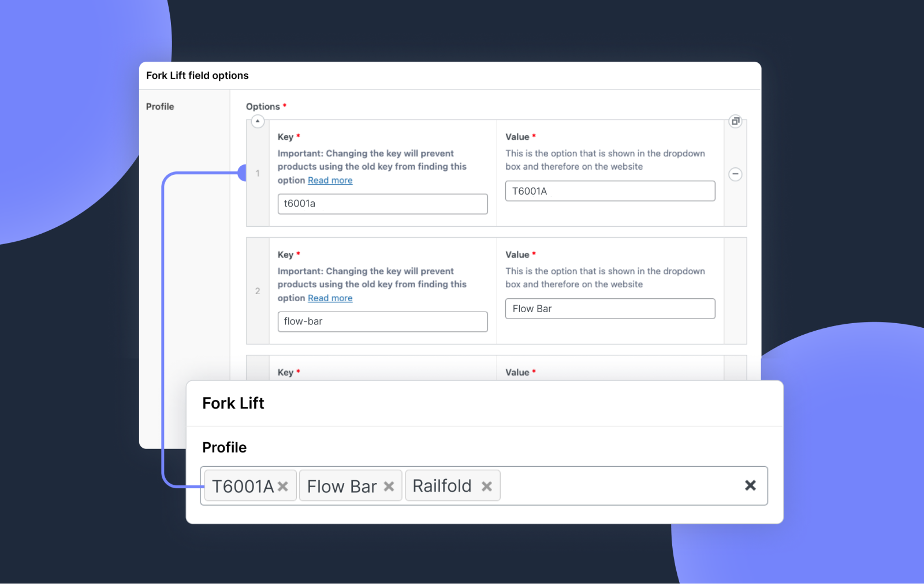Remove the Flow Bar tag with its × icon
Image resolution: width=924 pixels, height=584 pixels.
(x=388, y=486)
